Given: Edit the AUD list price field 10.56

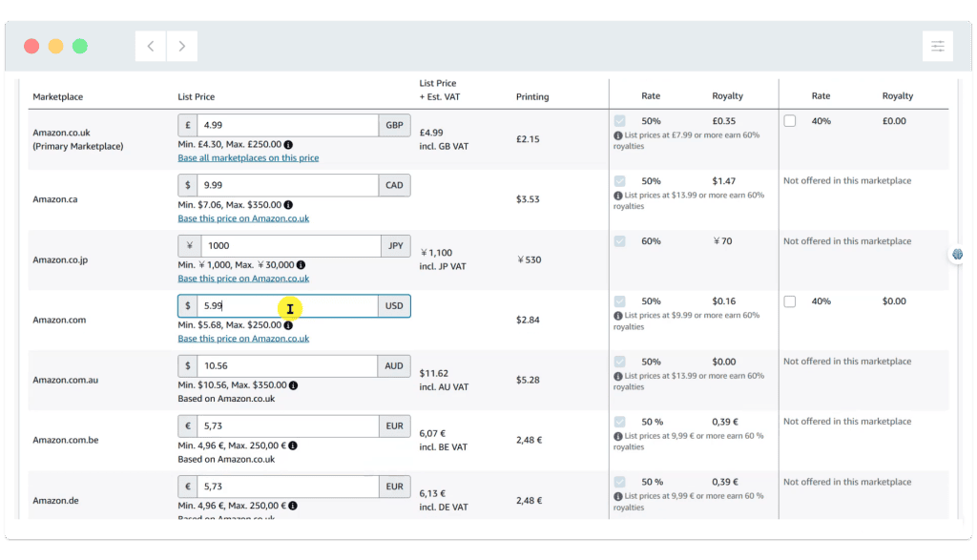Looking at the screenshot, I should coord(287,365).
